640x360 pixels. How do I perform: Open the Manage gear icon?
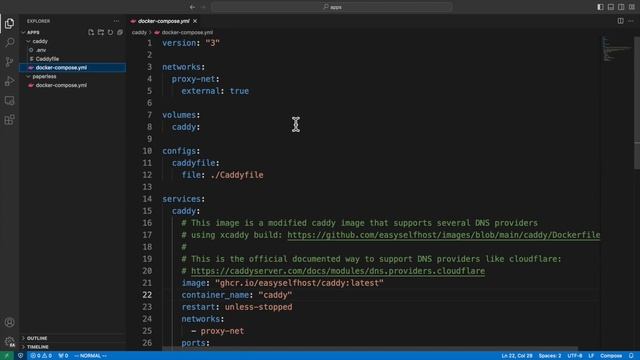click(9, 341)
